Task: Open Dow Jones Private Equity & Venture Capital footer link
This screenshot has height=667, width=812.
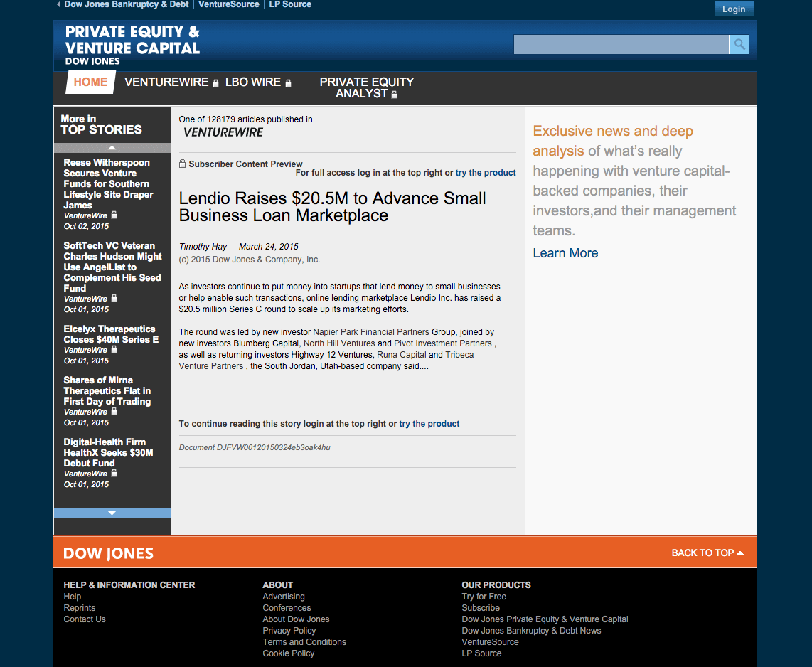Action: pyautogui.click(x=545, y=619)
